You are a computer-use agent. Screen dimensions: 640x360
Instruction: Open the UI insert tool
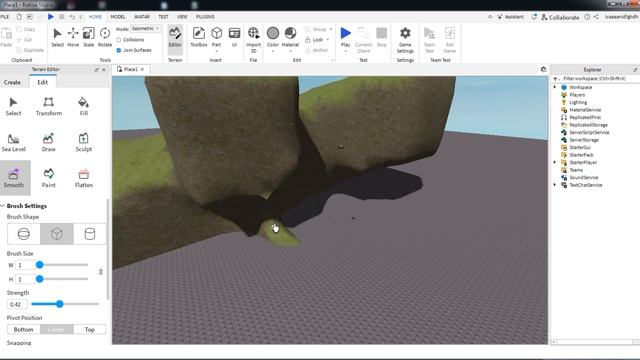click(x=234, y=37)
